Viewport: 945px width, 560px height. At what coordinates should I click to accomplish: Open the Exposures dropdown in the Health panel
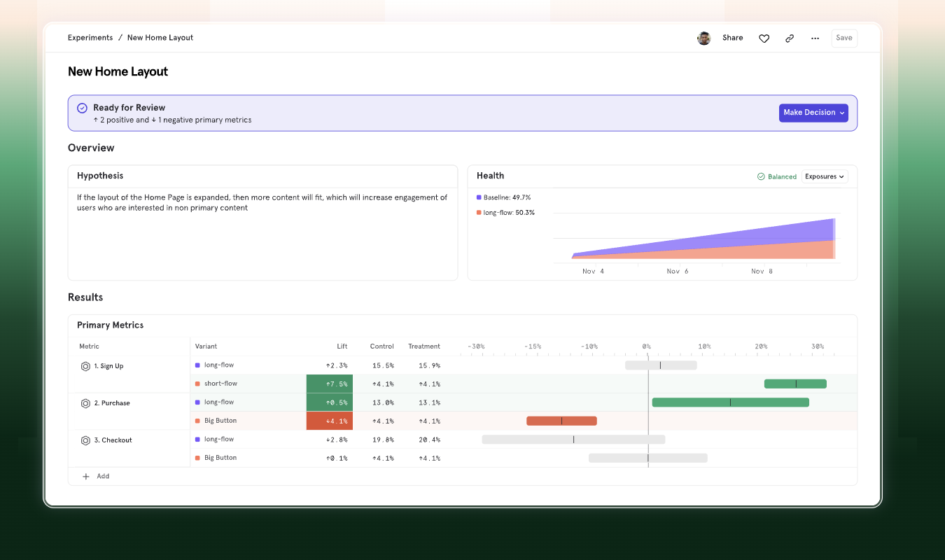(824, 176)
